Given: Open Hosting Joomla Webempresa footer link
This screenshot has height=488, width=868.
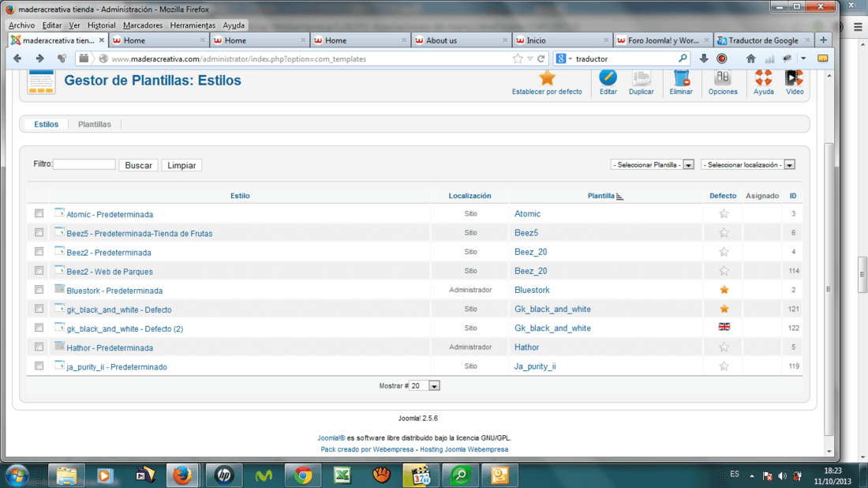Looking at the screenshot, I should [464, 449].
